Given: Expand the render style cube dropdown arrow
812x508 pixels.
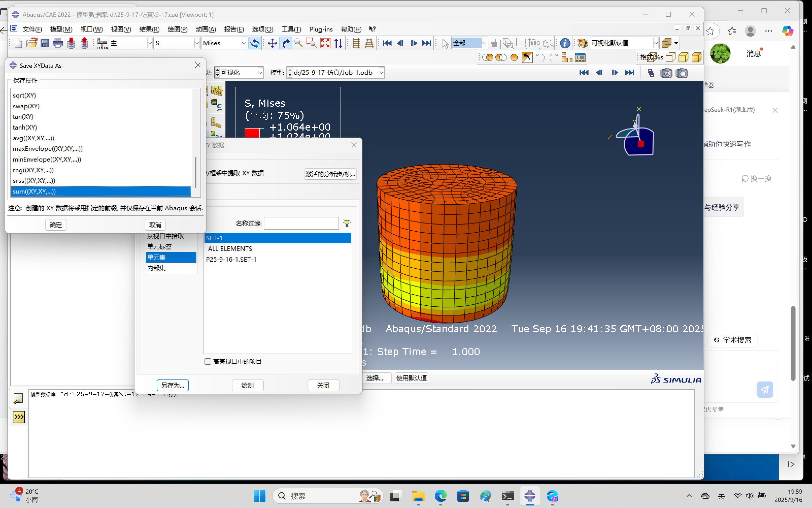Looking at the screenshot, I should pyautogui.click(x=676, y=43).
